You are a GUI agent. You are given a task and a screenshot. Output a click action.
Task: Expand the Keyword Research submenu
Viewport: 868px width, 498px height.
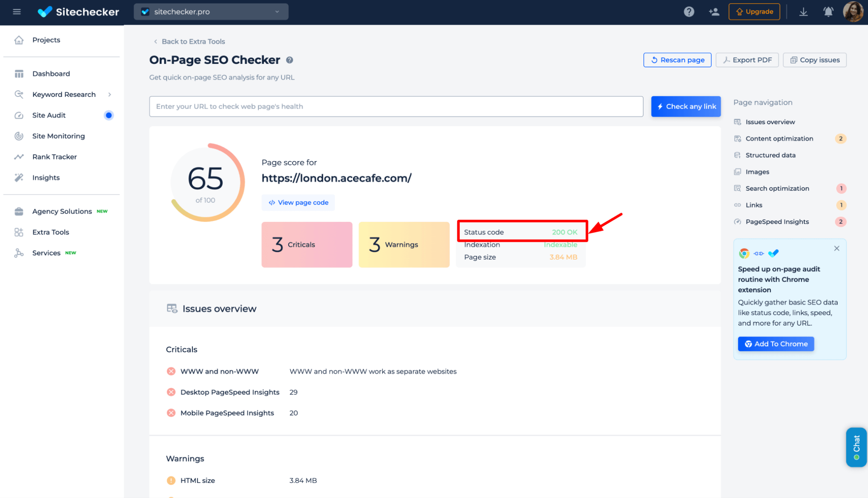click(109, 94)
